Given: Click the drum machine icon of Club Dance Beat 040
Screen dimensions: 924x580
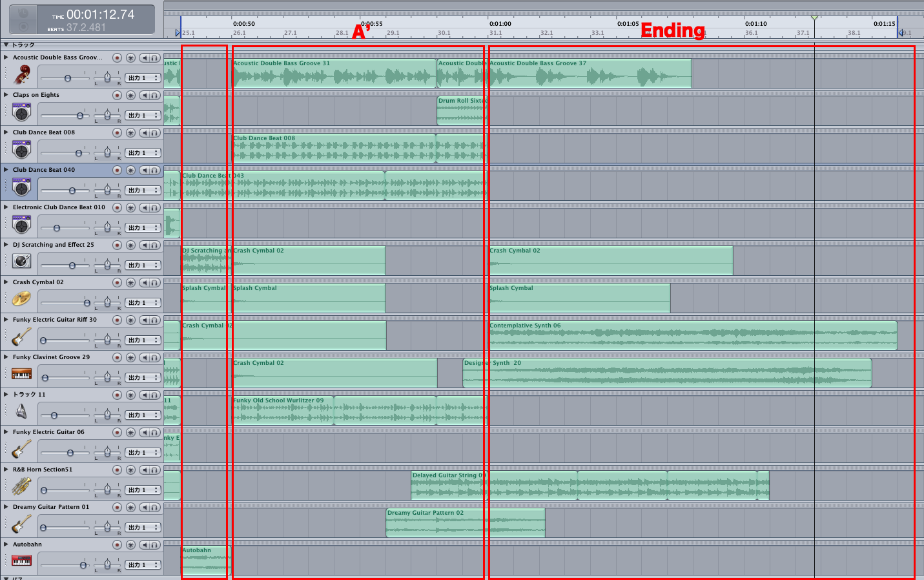Looking at the screenshot, I should tap(21, 187).
